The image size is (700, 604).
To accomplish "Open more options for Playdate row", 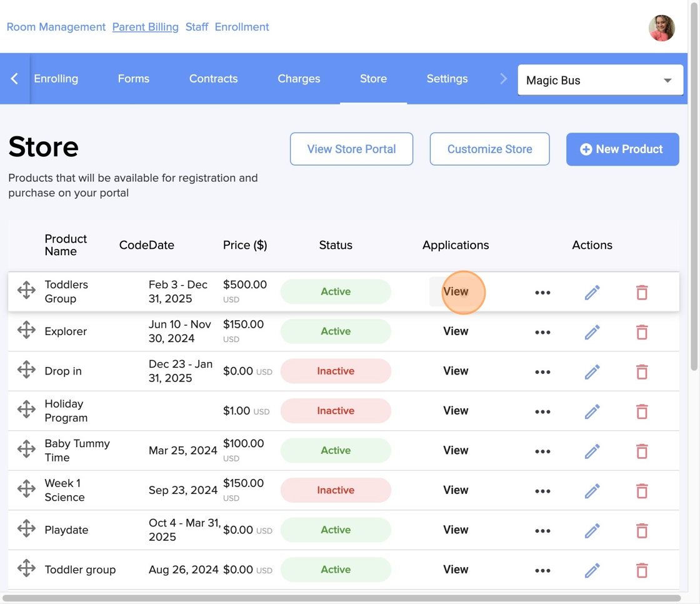I will click(x=542, y=531).
